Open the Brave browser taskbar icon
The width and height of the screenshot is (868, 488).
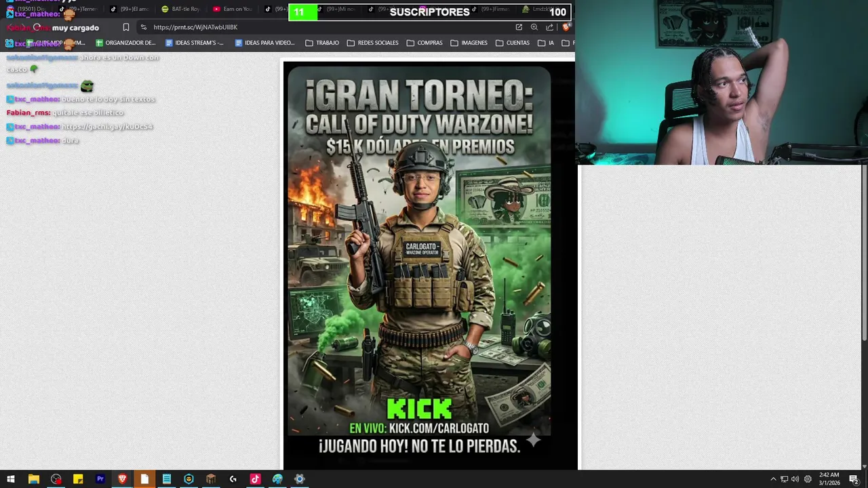(x=122, y=479)
